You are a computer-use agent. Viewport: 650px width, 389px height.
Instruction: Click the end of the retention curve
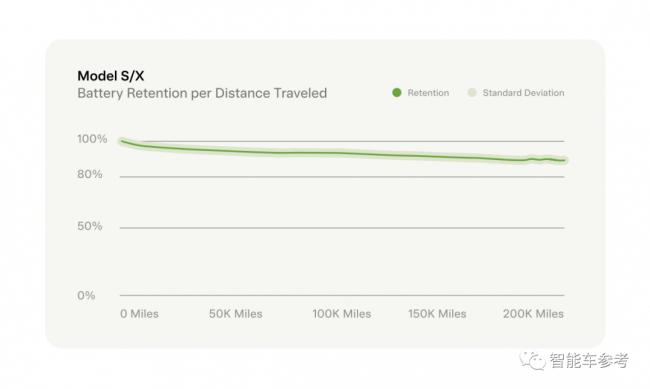564,160
